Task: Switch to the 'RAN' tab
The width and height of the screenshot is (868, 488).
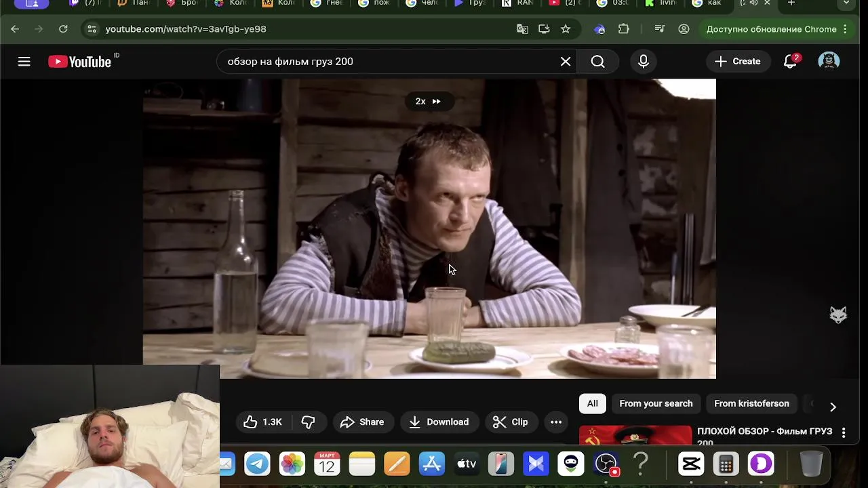Action: [x=519, y=3]
